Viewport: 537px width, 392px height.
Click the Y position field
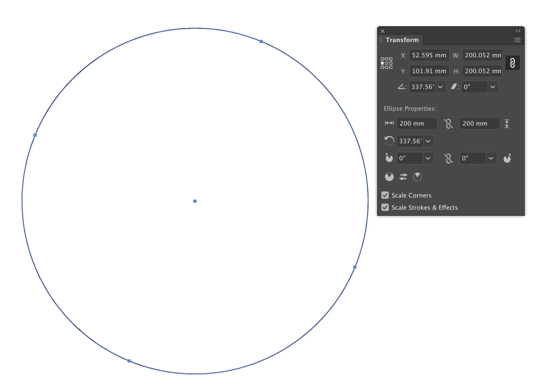pos(429,71)
